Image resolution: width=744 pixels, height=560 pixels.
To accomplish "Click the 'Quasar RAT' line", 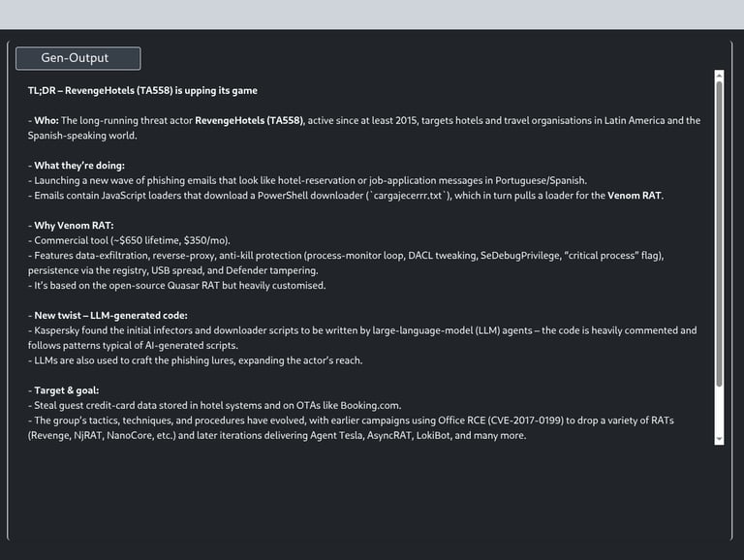I will [176, 286].
